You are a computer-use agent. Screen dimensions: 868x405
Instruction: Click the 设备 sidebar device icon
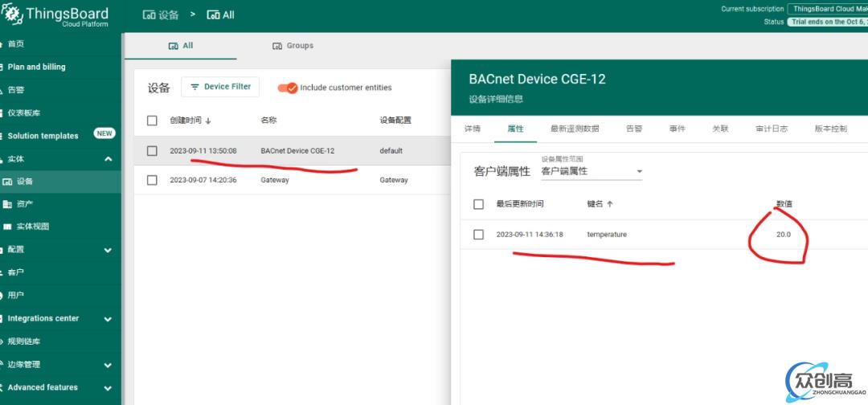click(x=7, y=182)
